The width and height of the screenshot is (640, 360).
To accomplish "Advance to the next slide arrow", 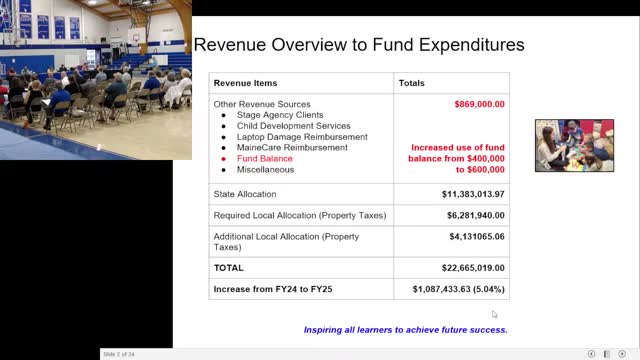I will 622,354.
